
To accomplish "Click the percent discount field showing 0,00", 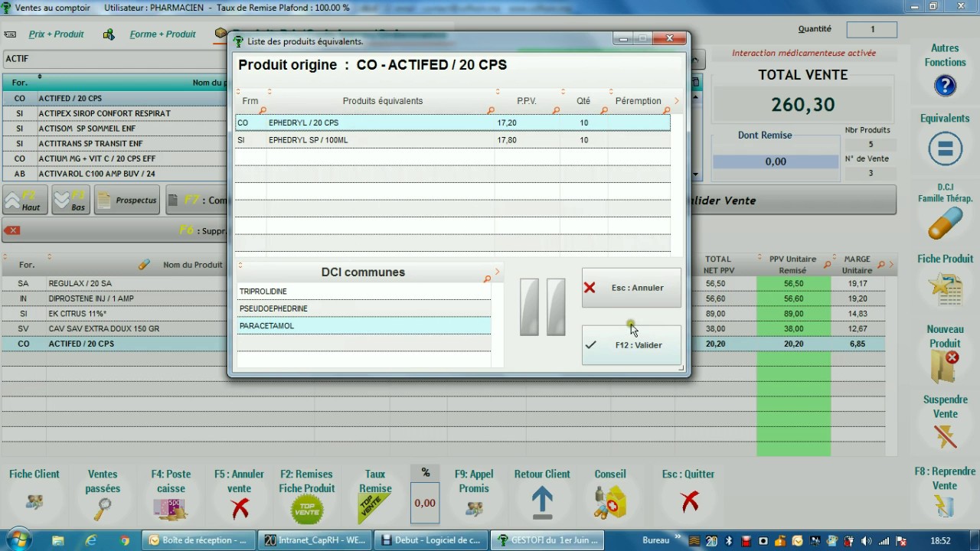I will (425, 503).
